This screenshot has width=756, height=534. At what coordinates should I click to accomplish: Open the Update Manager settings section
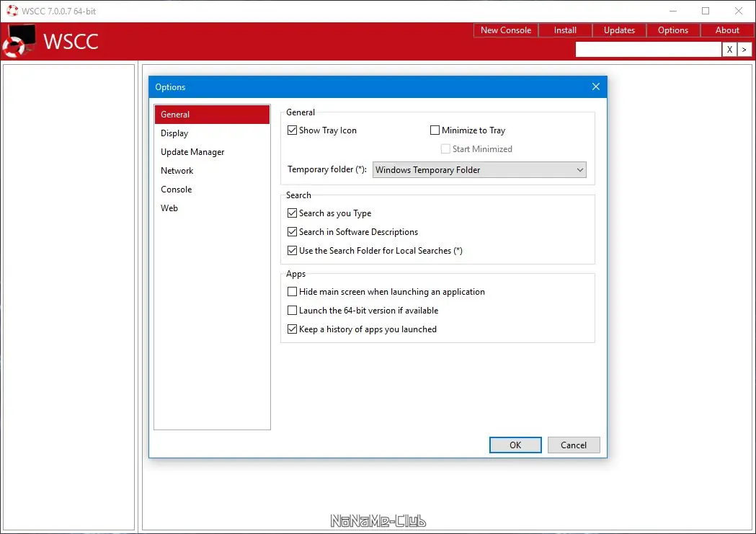click(192, 151)
